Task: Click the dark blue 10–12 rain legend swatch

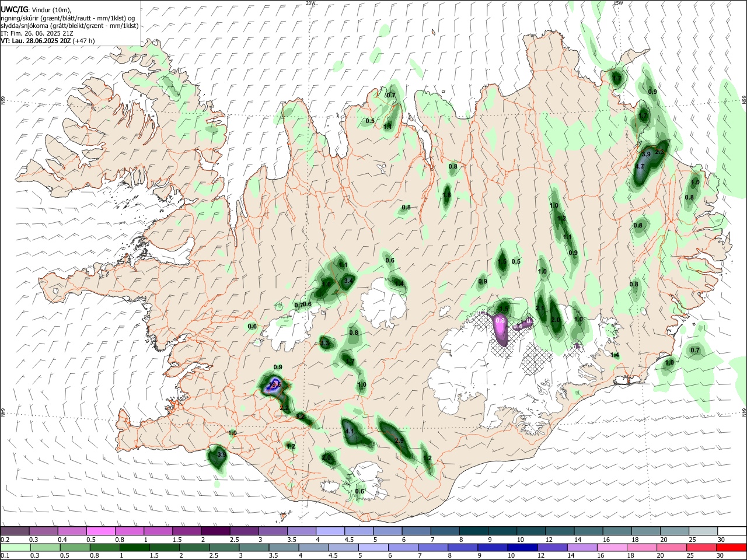Action: pyautogui.click(x=521, y=547)
